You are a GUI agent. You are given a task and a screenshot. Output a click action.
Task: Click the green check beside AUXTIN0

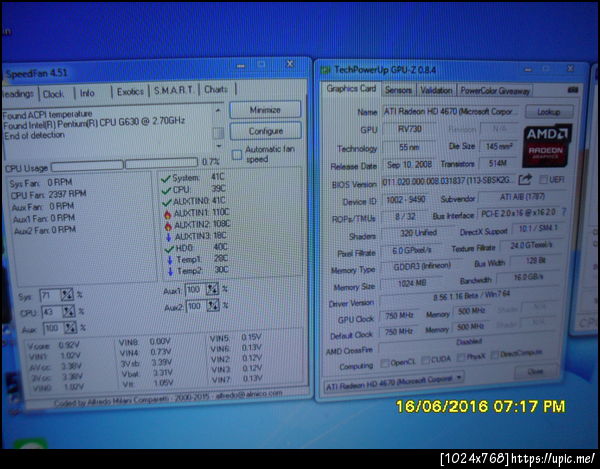[x=166, y=202]
